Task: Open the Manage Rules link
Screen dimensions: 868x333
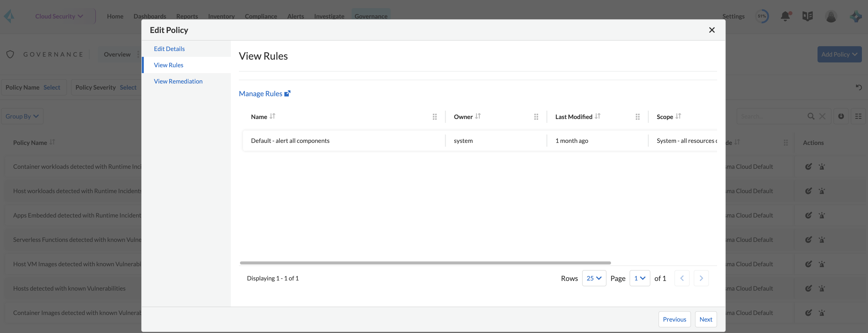Action: 265,93
